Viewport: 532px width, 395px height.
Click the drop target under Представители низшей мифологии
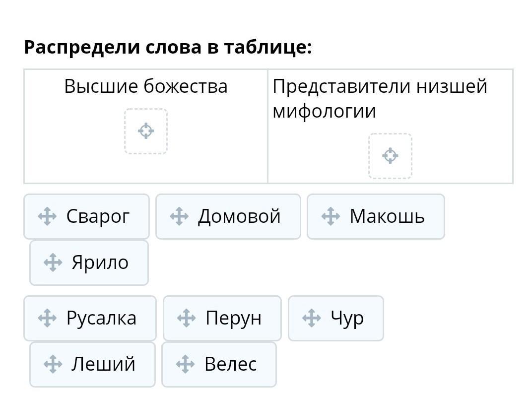tap(390, 156)
